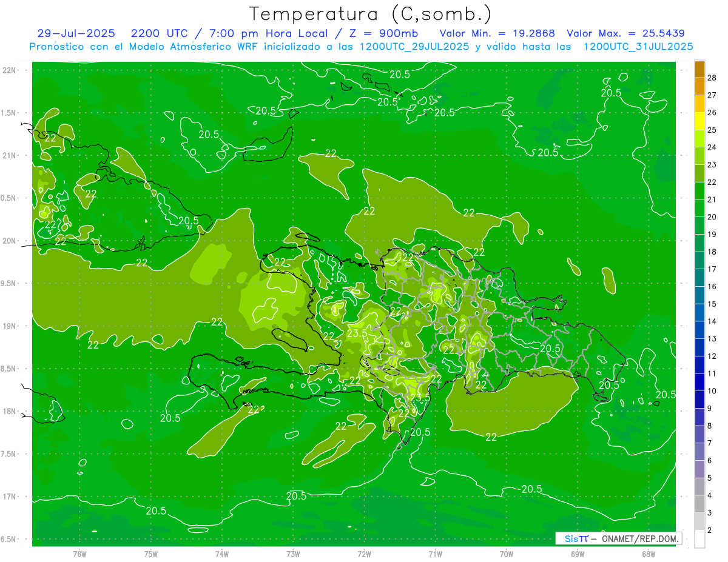Click "1200UTC_29JUL2025" initialization time in subtitle
The image size is (728, 562).
(414, 46)
